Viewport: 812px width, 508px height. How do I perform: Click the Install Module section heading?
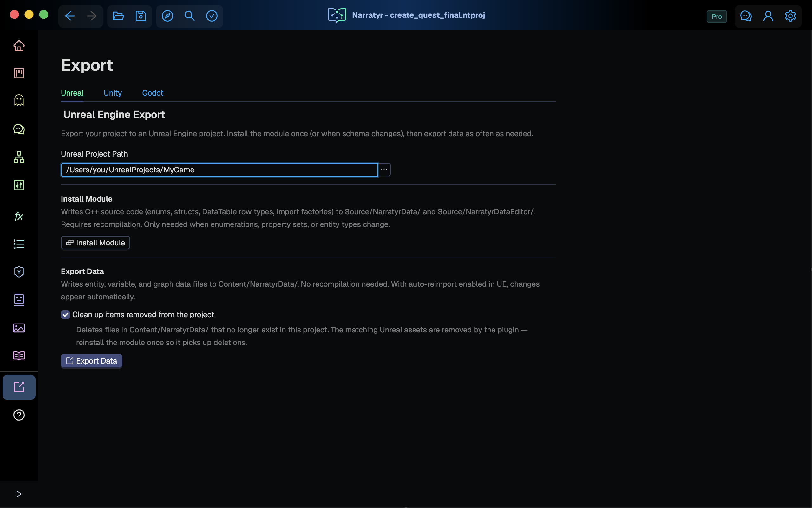click(x=87, y=199)
